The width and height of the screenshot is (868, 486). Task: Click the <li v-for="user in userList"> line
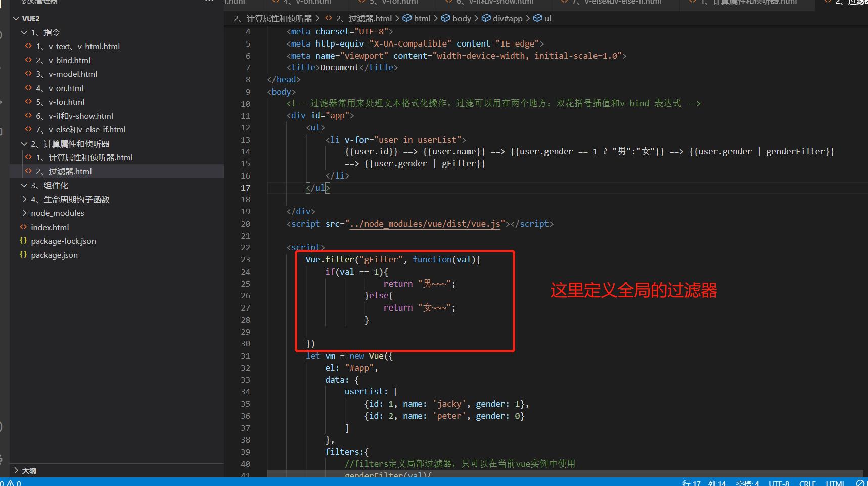pos(396,140)
